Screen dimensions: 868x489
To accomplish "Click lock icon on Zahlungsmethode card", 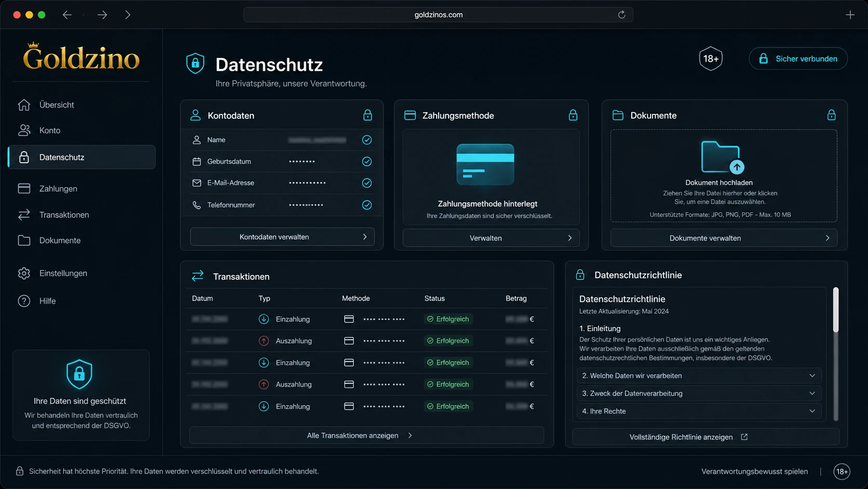I will point(573,115).
